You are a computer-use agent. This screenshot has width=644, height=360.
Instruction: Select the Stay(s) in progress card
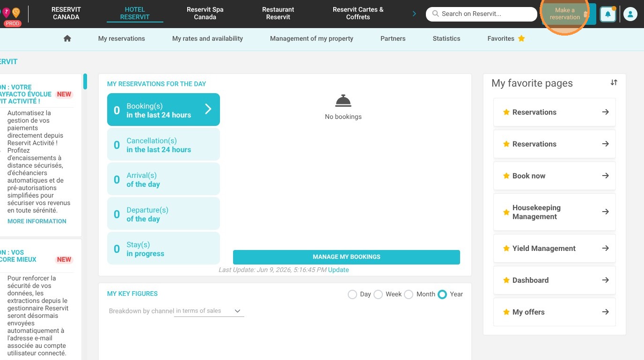click(163, 249)
